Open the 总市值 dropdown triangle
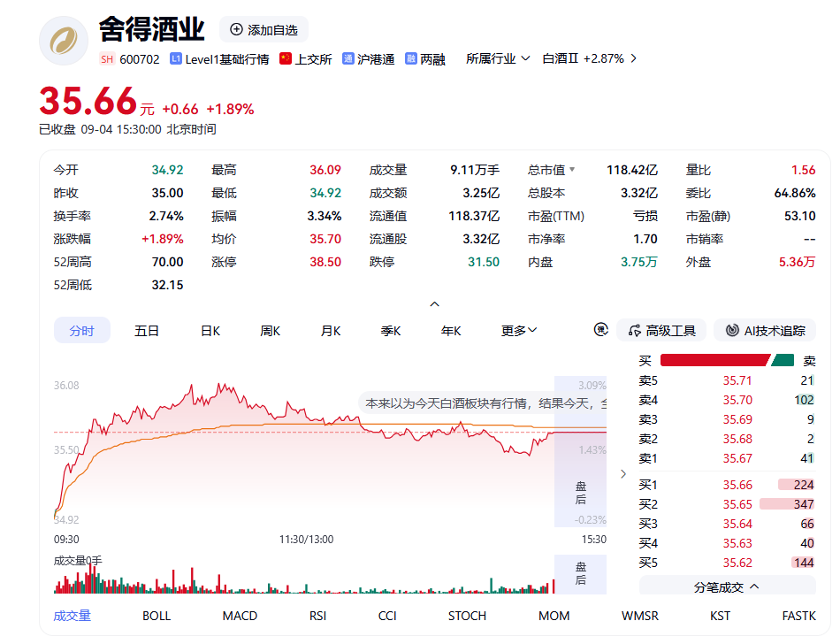Image resolution: width=840 pixels, height=644 pixels. pos(572,169)
